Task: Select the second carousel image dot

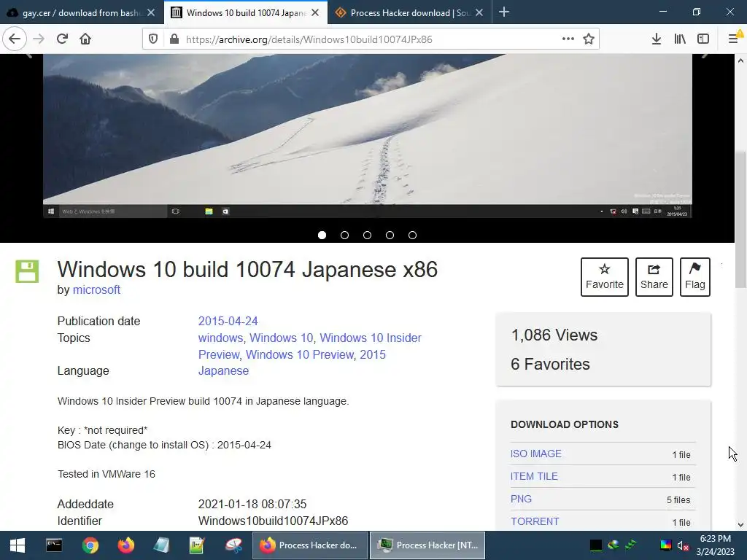Action: pos(344,236)
